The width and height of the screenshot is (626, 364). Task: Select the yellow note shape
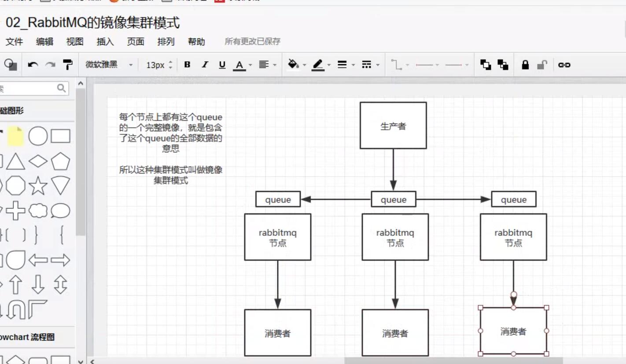15,136
